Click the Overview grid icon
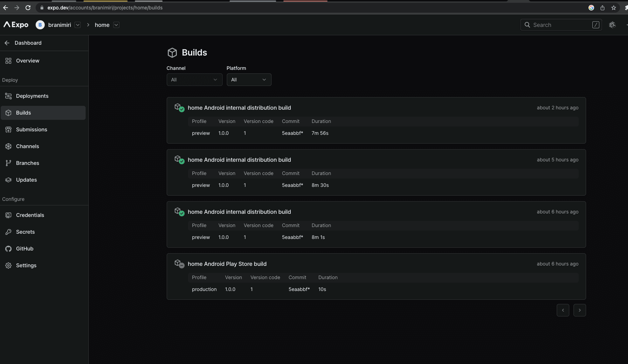Screen dimensions: 628x364 tap(8, 61)
